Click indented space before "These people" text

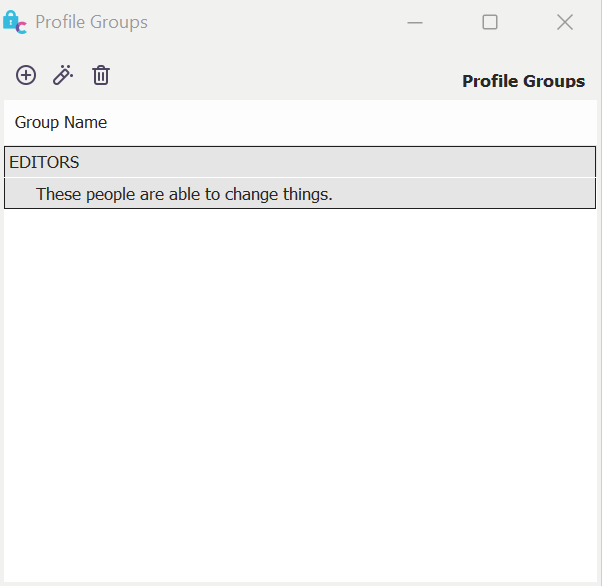coord(20,194)
